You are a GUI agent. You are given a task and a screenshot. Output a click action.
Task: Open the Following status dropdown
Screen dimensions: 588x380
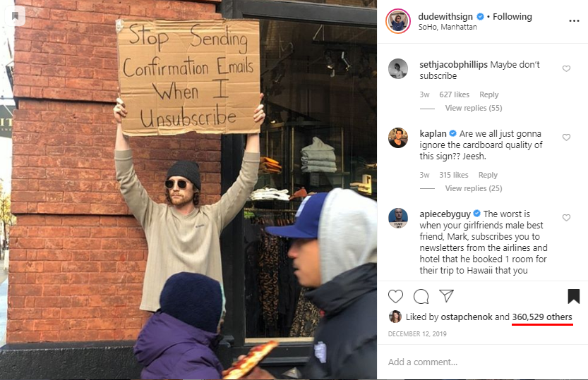pyautogui.click(x=512, y=16)
